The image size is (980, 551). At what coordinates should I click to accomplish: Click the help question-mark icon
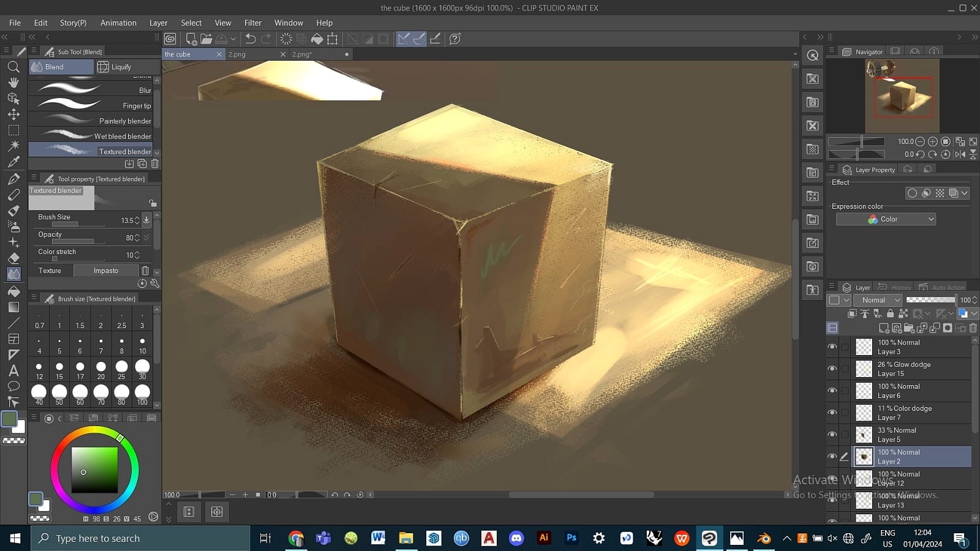point(454,39)
